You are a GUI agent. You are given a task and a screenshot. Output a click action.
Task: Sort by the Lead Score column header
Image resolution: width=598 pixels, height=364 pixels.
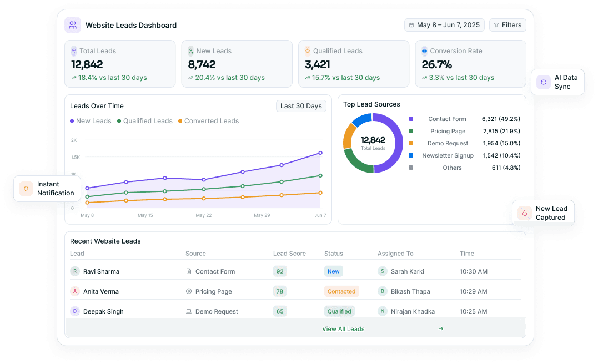pyautogui.click(x=289, y=254)
